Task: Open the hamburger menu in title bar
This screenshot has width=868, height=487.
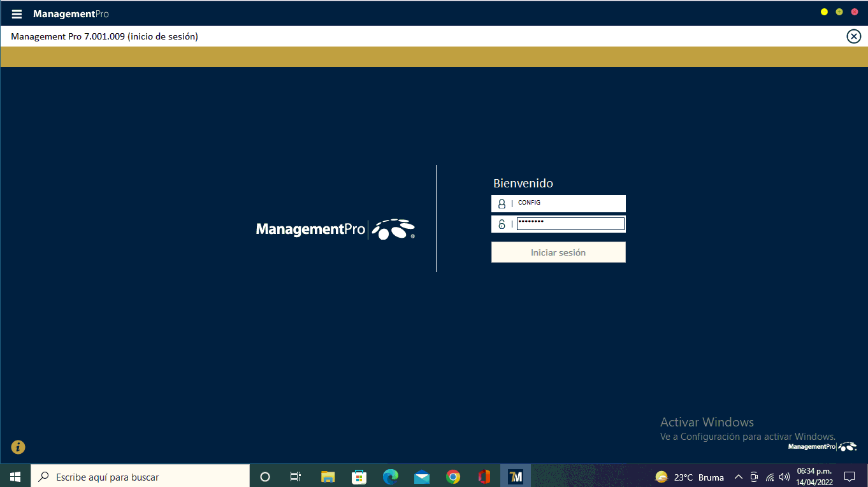Action: click(x=17, y=14)
